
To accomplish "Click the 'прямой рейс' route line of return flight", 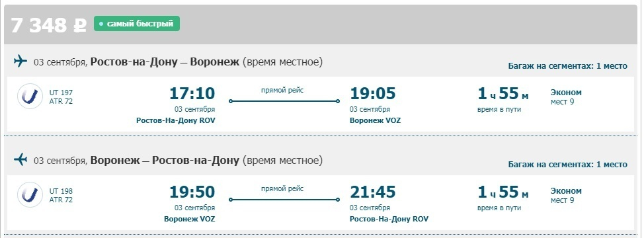I will [x=284, y=200].
